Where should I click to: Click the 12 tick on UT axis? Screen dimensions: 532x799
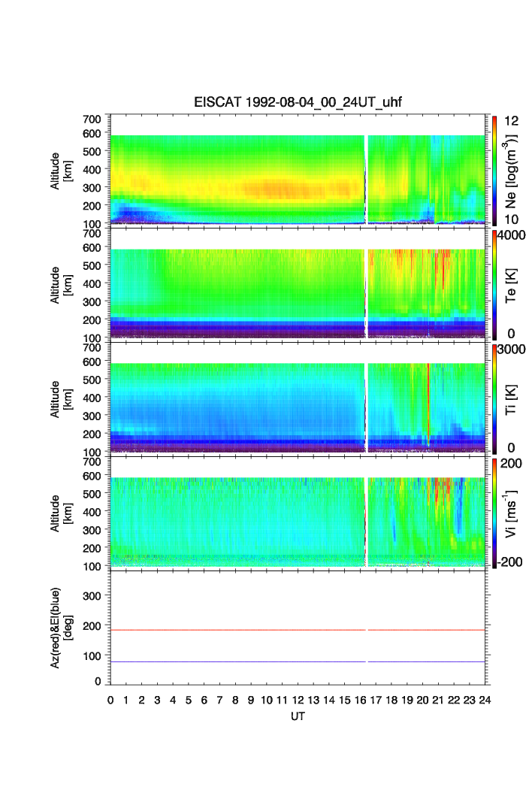click(298, 700)
